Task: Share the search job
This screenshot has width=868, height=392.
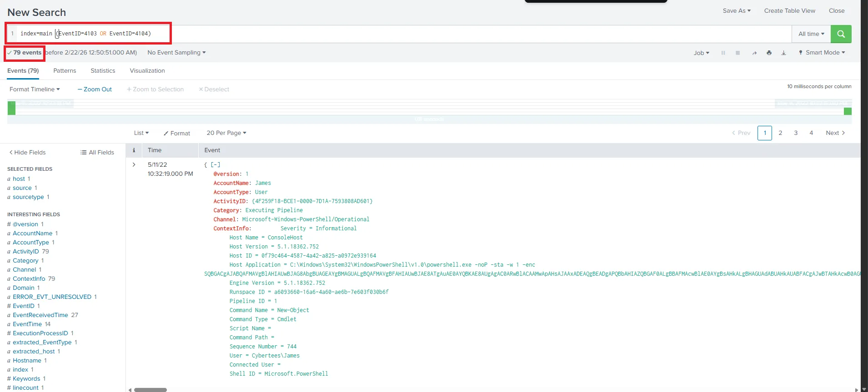Action: coord(754,53)
